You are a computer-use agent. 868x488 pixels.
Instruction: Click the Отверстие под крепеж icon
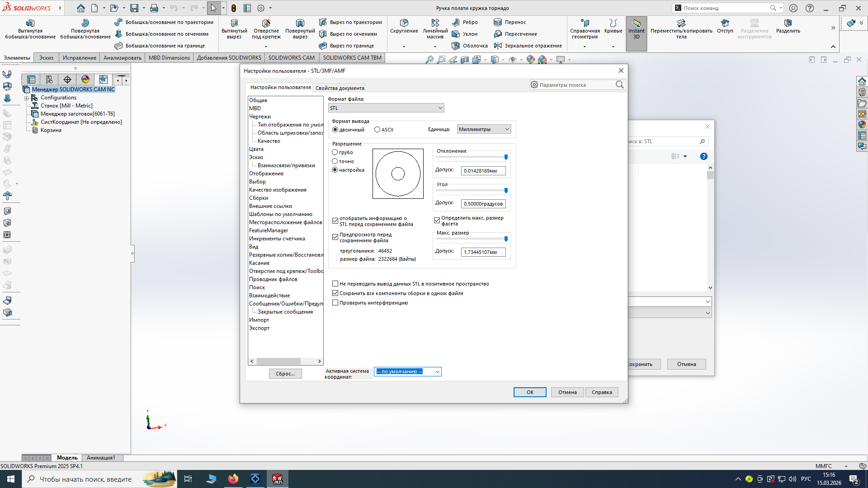pyautogui.click(x=266, y=23)
